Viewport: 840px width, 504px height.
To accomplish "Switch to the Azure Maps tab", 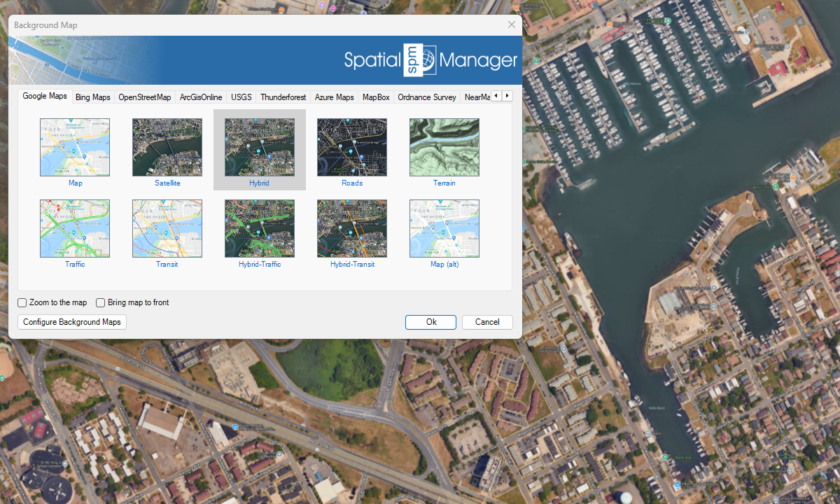I will pyautogui.click(x=335, y=97).
